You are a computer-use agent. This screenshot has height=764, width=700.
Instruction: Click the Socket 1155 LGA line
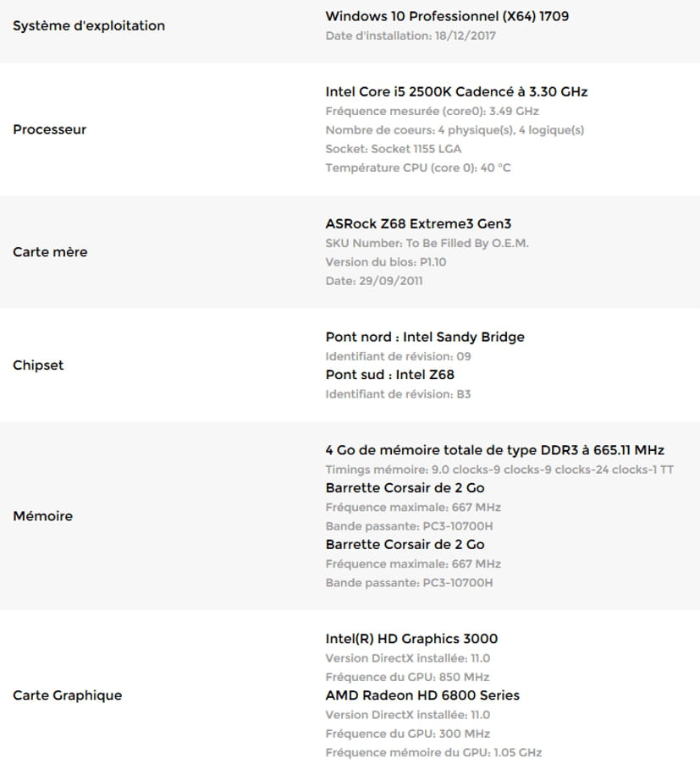[x=393, y=149]
